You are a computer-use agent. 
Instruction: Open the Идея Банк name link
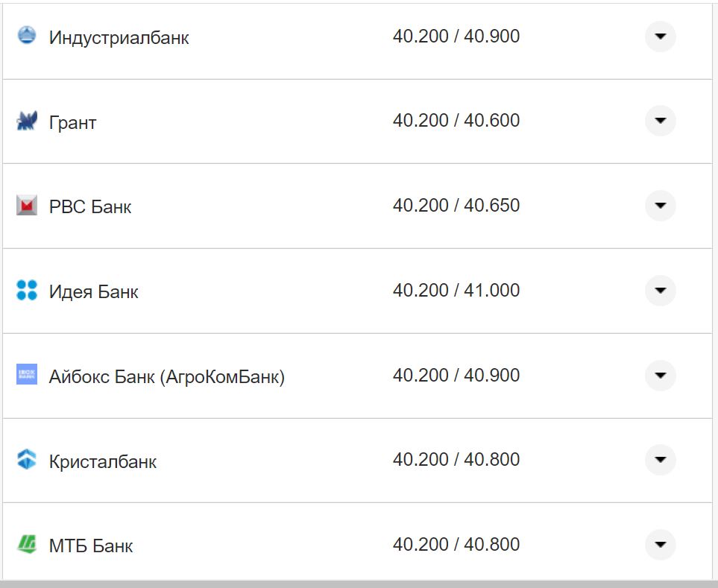[x=93, y=291]
